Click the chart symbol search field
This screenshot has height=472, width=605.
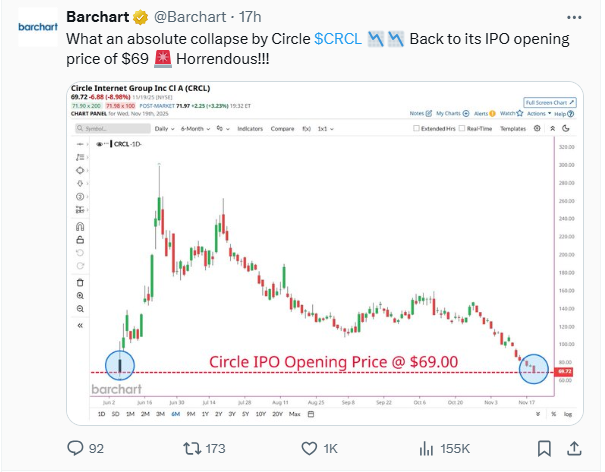(102, 129)
